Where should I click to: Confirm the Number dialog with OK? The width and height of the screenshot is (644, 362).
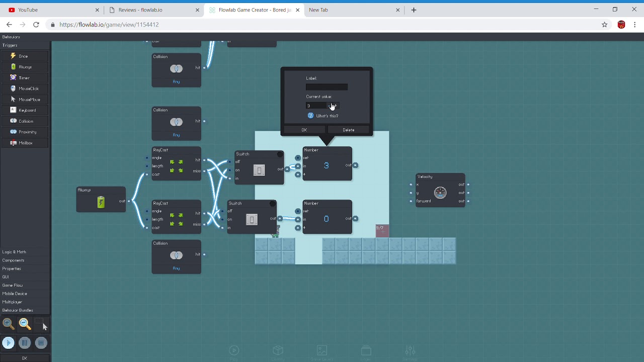(304, 130)
